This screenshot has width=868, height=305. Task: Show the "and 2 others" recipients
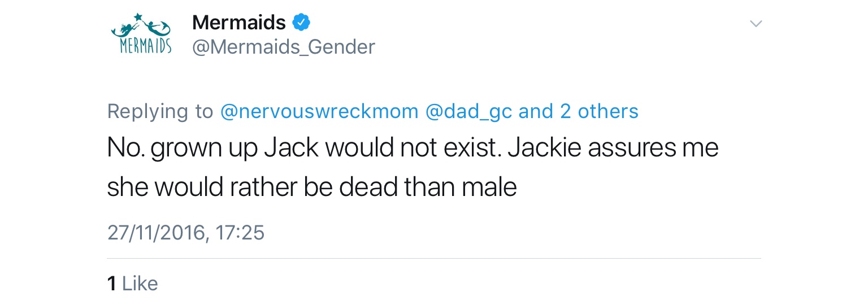[x=578, y=111]
